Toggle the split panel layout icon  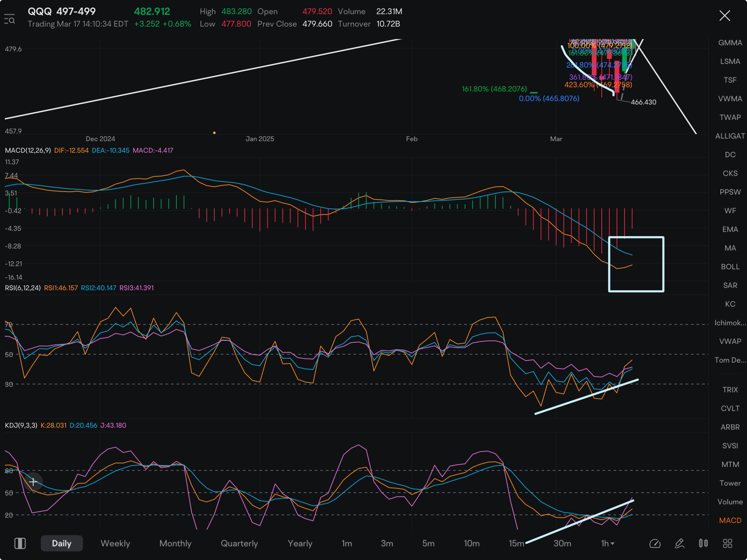20,543
